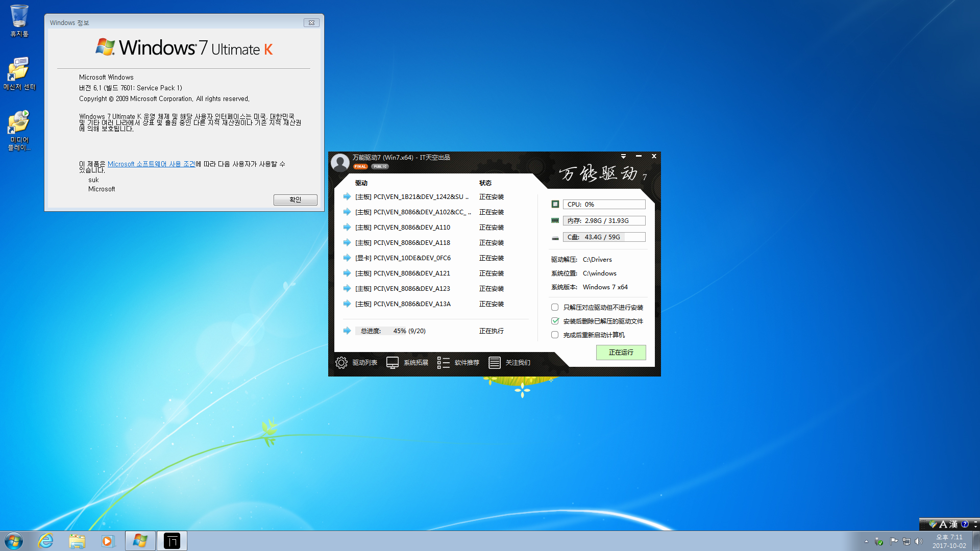Click the memory RAM icon

[x=555, y=220]
